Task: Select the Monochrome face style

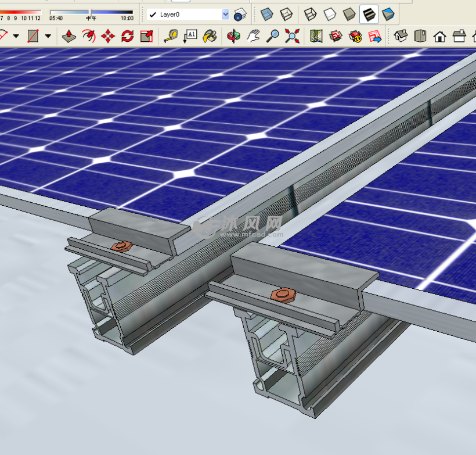Action: tap(388, 15)
